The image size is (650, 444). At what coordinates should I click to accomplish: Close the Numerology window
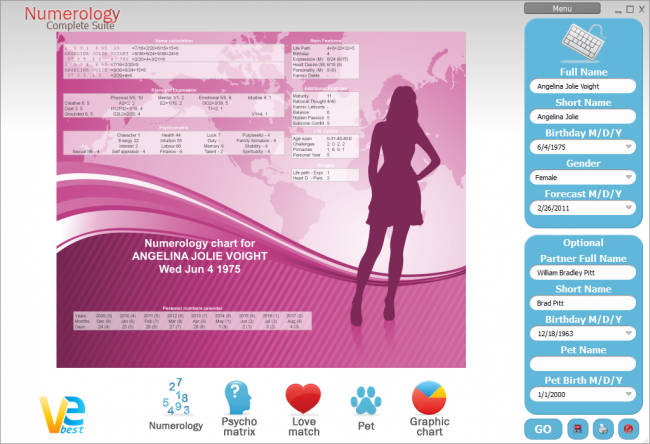point(642,9)
